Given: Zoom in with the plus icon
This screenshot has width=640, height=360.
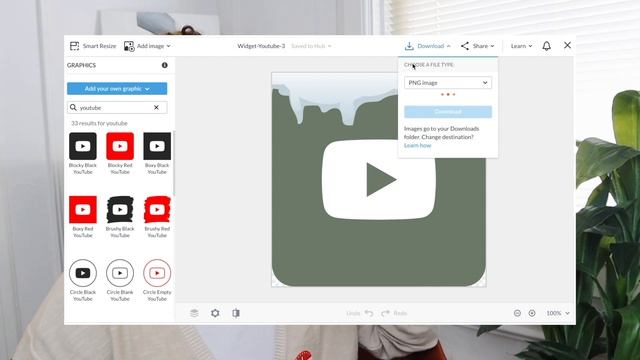Looking at the screenshot, I should 532,313.
